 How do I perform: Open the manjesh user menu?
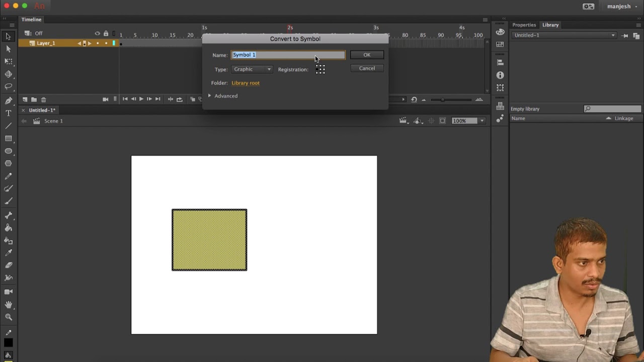click(x=622, y=7)
